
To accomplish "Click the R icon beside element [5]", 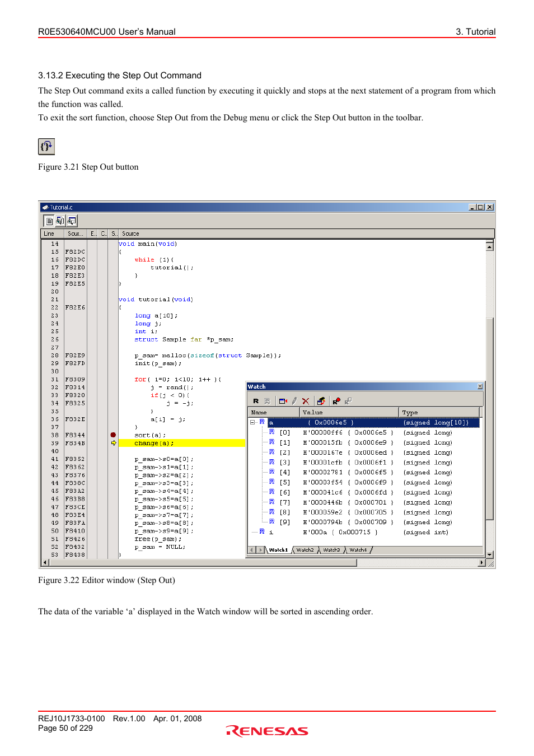I will [x=272, y=482].
